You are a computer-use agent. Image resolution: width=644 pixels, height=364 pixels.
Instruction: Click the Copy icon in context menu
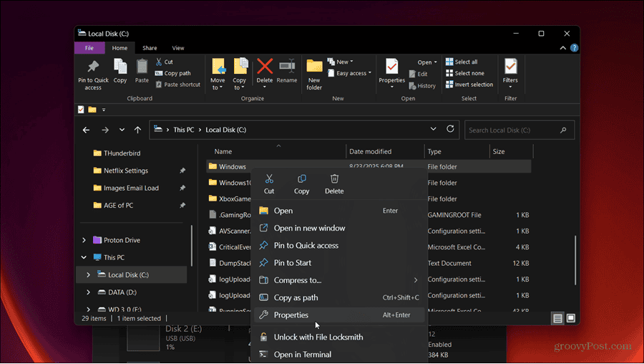301,178
